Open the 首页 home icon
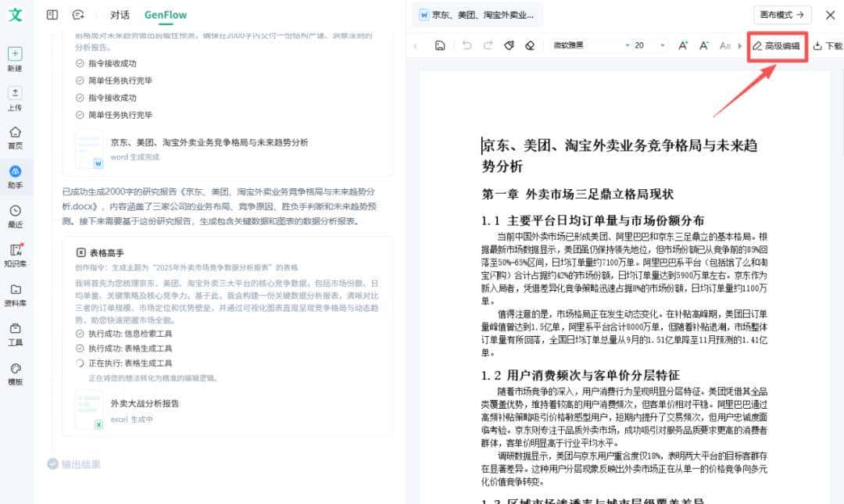This screenshot has height=504, width=844. 15,133
